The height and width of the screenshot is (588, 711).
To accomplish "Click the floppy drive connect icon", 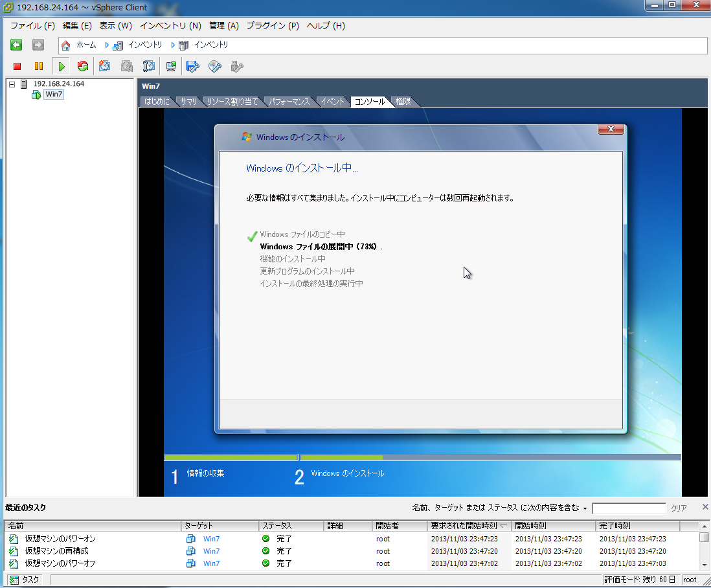I will [x=192, y=66].
